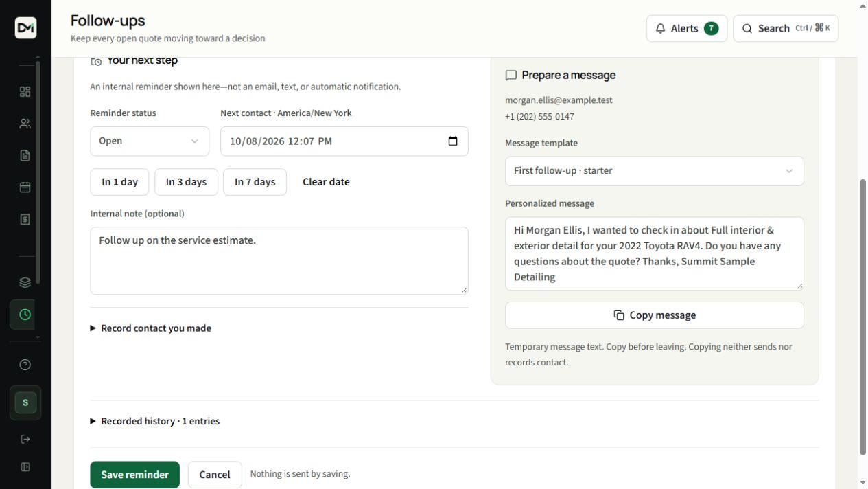Click the Copy message button

pos(654,315)
